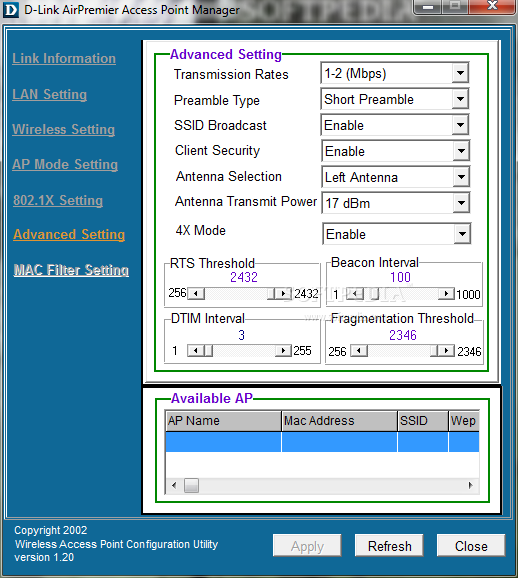Click DTIM Interval slider thumb
518x578 pixels.
pos(208,351)
